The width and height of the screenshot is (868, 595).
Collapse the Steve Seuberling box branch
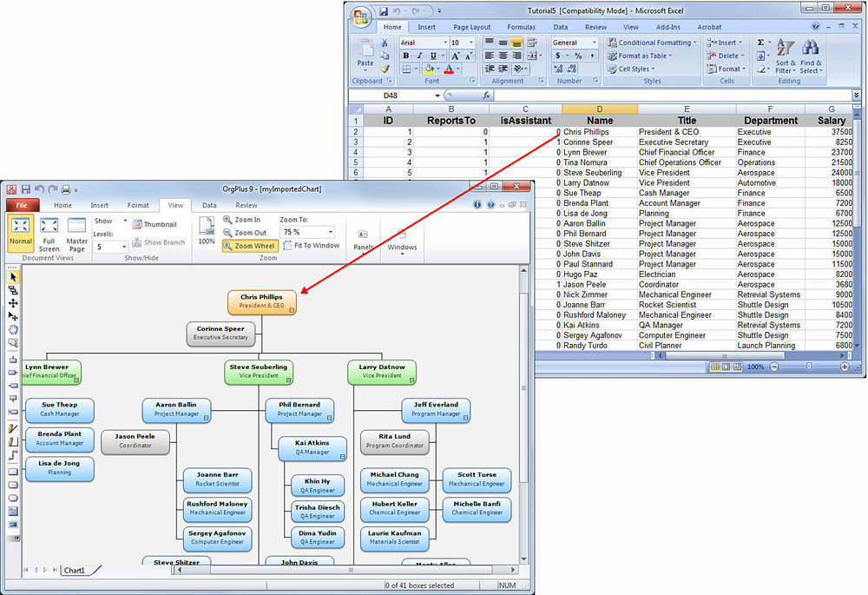pos(288,380)
